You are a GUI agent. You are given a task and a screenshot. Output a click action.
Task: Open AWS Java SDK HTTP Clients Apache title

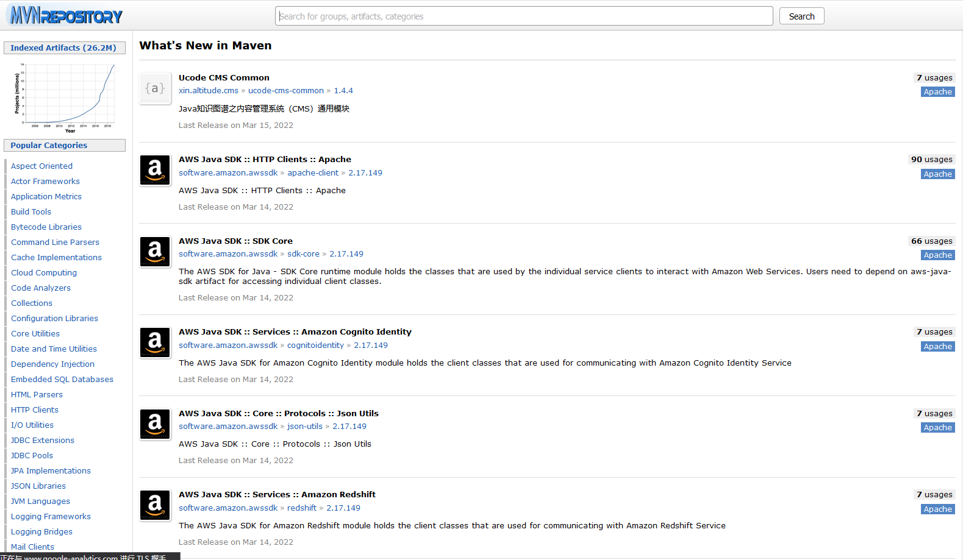point(265,159)
